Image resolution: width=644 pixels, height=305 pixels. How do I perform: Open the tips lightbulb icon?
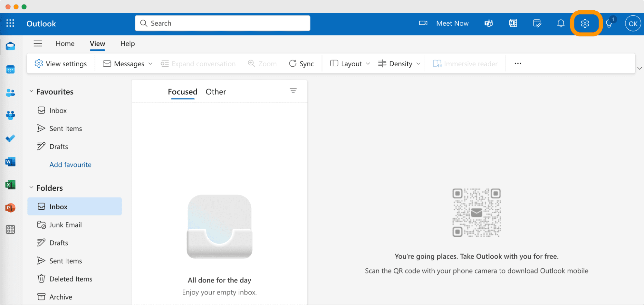point(609,23)
